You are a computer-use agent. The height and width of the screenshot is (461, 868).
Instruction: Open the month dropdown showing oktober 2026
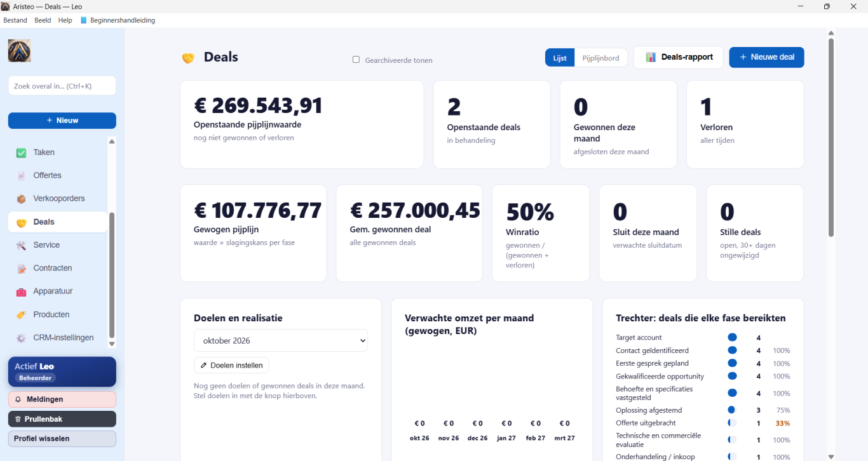pyautogui.click(x=281, y=340)
